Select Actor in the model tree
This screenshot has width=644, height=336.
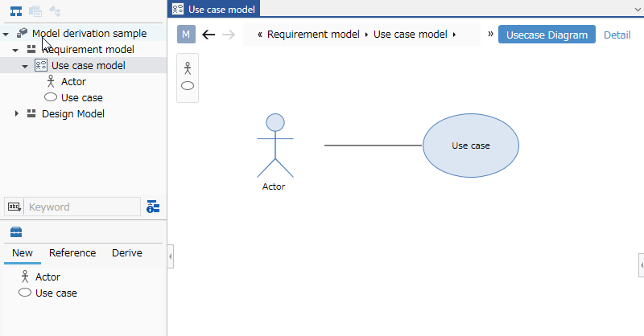(x=73, y=82)
